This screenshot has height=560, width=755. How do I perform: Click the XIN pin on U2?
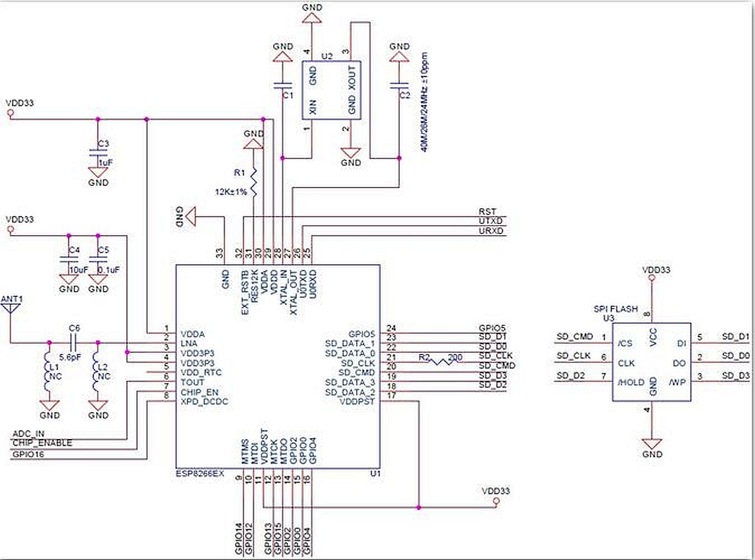313,107
